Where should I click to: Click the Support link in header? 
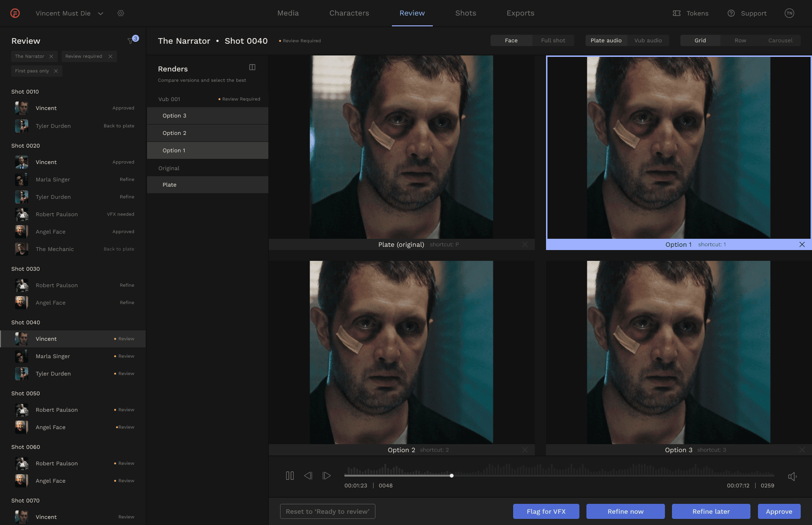pos(754,13)
